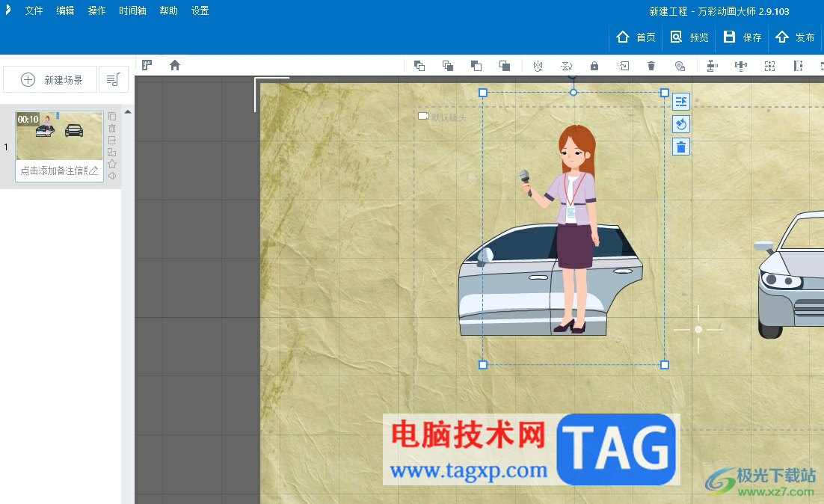
Task: Click the 发布 button
Action: [795, 37]
